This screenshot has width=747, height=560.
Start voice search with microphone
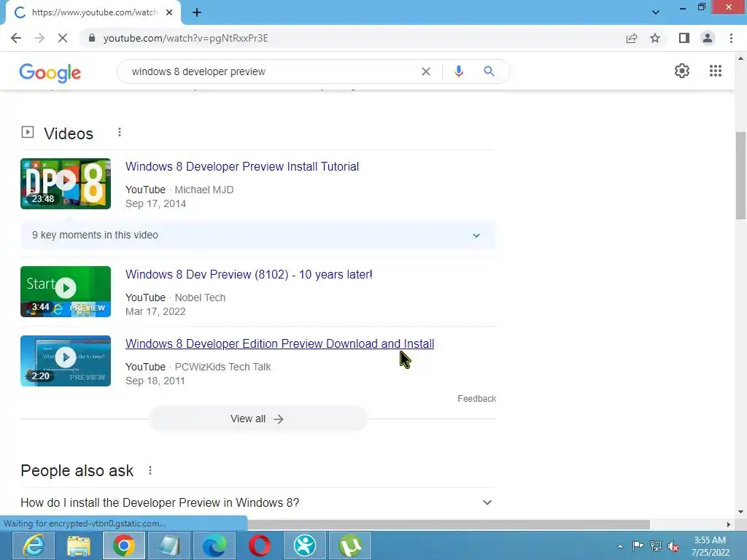(x=458, y=71)
